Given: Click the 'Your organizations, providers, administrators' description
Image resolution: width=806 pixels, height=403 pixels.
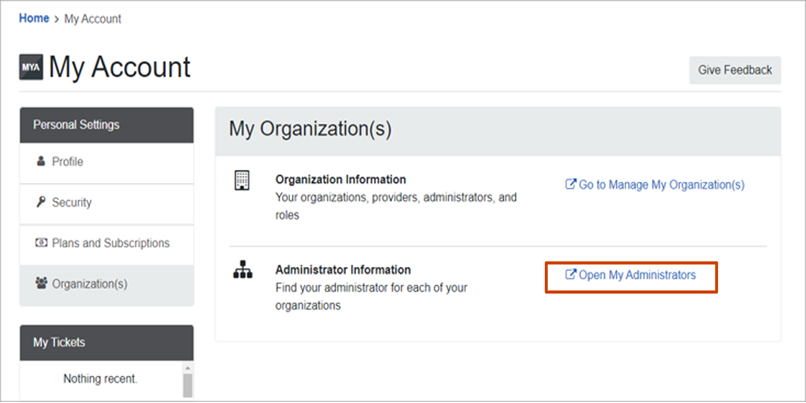Looking at the screenshot, I should (x=396, y=206).
